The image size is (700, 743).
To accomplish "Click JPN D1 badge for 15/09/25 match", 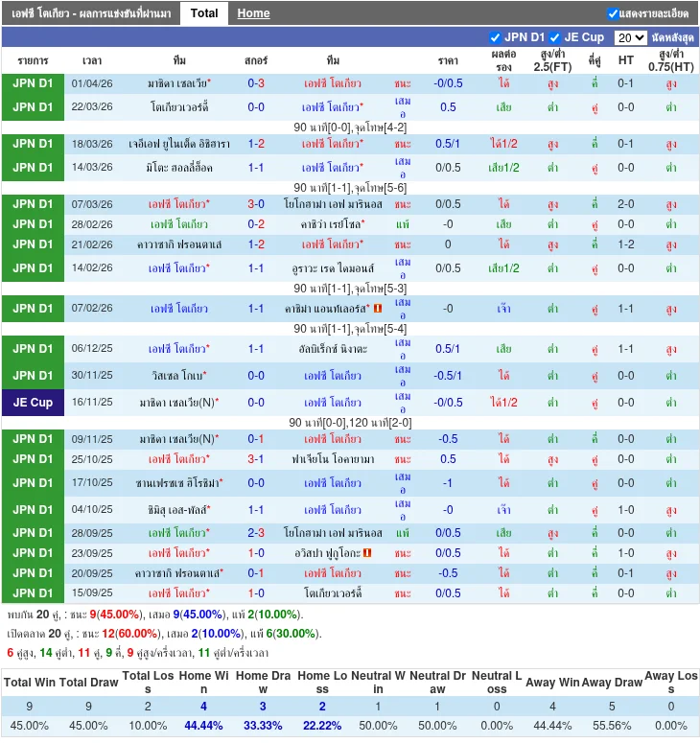I will [x=33, y=593].
